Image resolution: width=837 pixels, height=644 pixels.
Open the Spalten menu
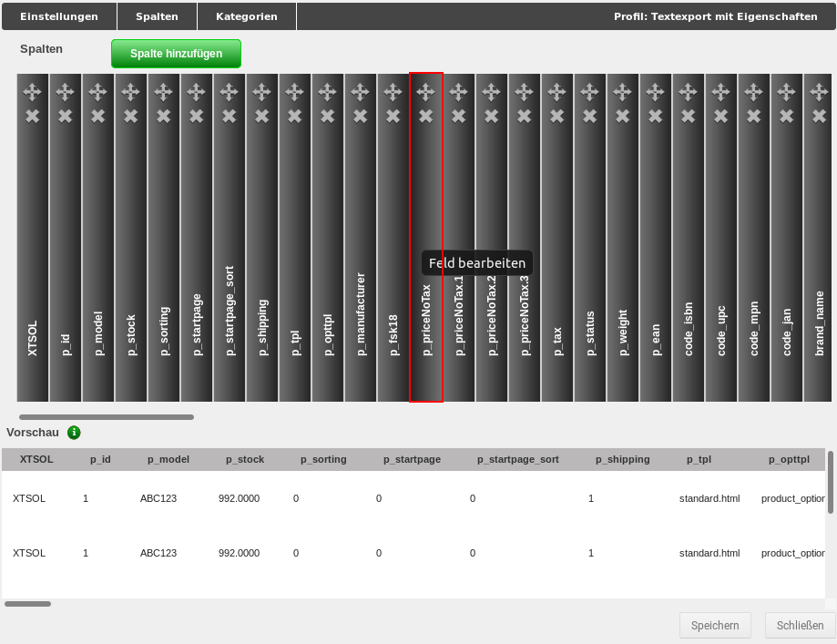pyautogui.click(x=156, y=15)
